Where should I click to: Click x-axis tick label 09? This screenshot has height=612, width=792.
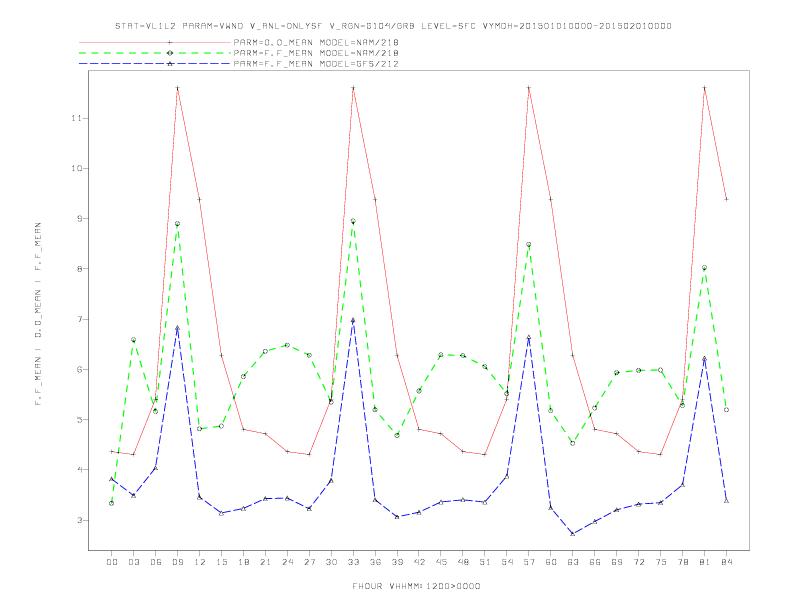[177, 562]
